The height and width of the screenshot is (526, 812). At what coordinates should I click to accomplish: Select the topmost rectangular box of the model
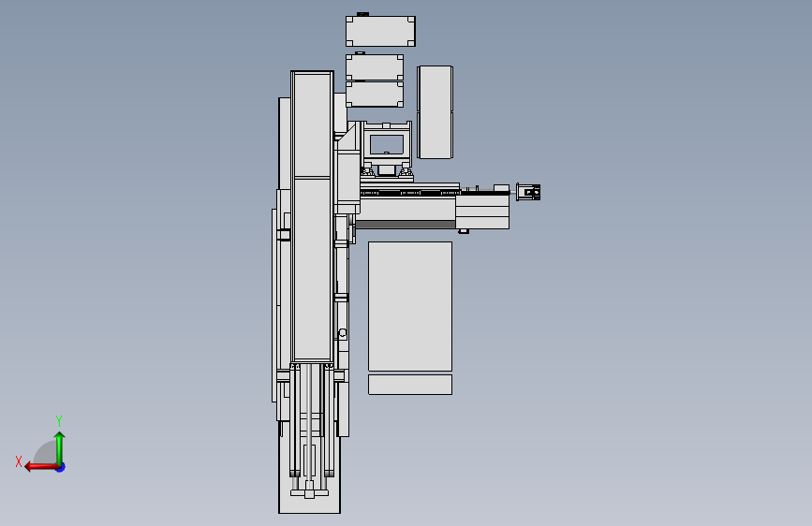(x=380, y=31)
